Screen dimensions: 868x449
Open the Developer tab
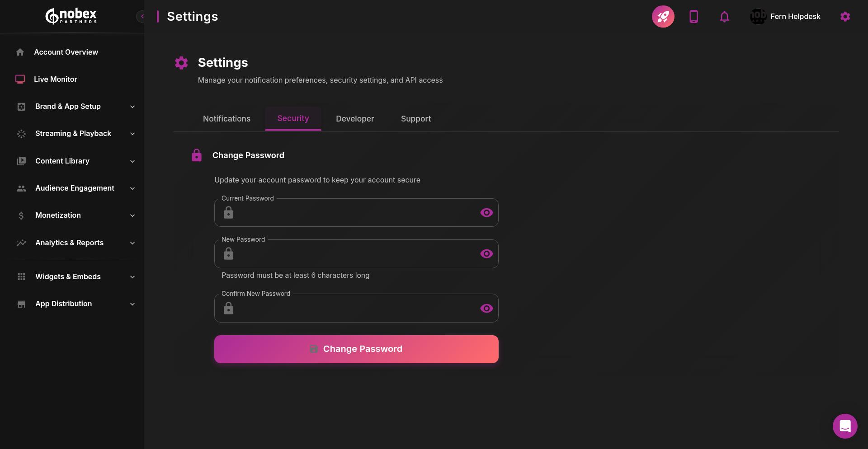pos(354,118)
